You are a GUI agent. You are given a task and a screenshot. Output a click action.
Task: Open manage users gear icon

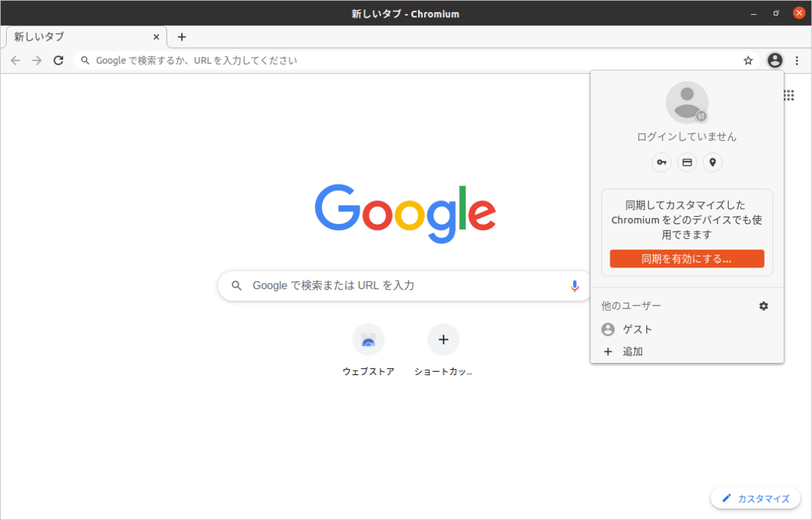point(764,306)
